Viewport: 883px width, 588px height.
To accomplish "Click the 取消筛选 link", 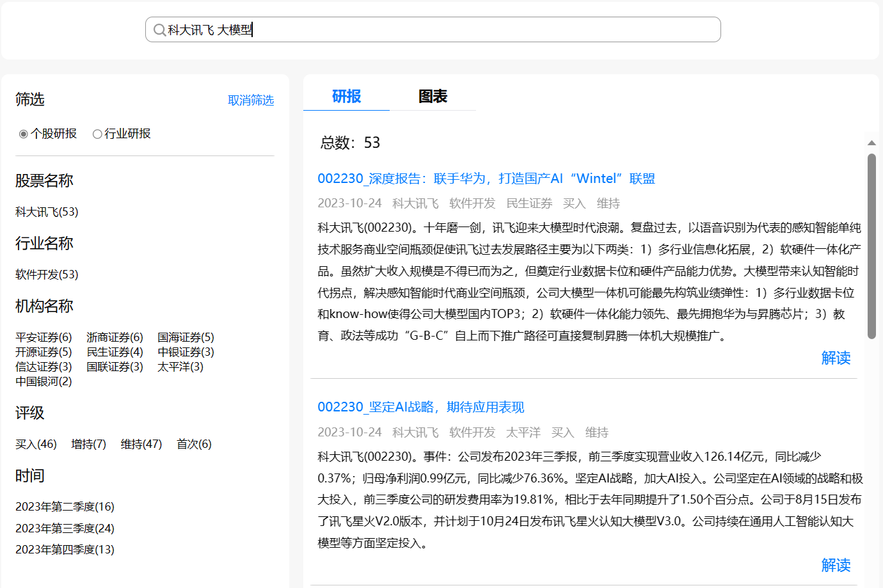I will [x=251, y=100].
